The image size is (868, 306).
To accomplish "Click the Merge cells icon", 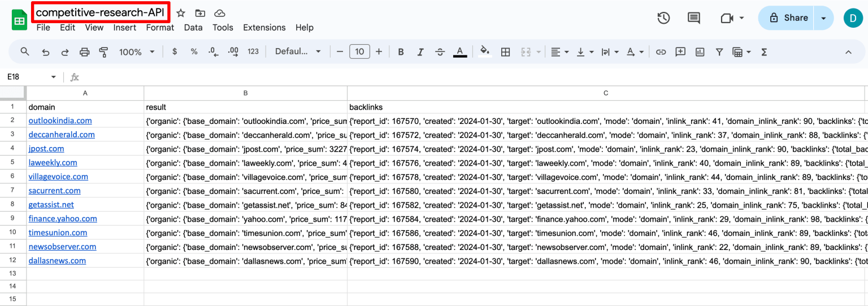I will 526,52.
